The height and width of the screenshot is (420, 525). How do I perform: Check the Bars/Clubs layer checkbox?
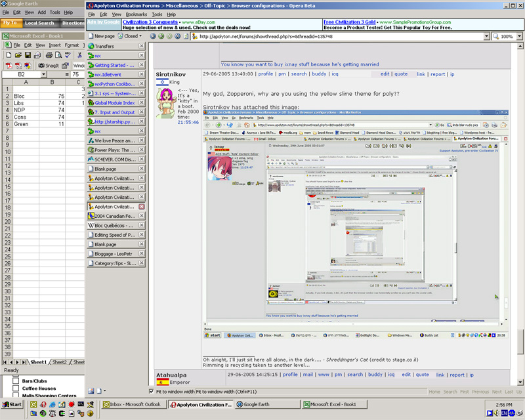click(x=15, y=380)
